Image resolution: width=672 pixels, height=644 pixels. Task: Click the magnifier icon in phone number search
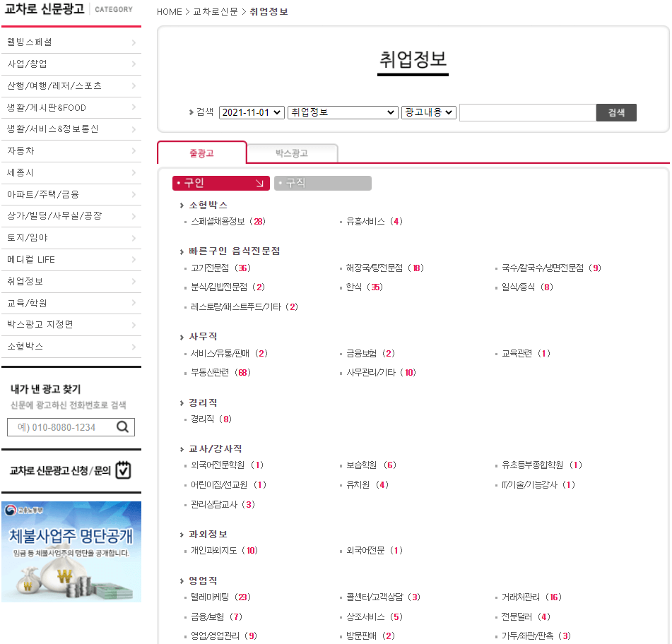point(122,427)
